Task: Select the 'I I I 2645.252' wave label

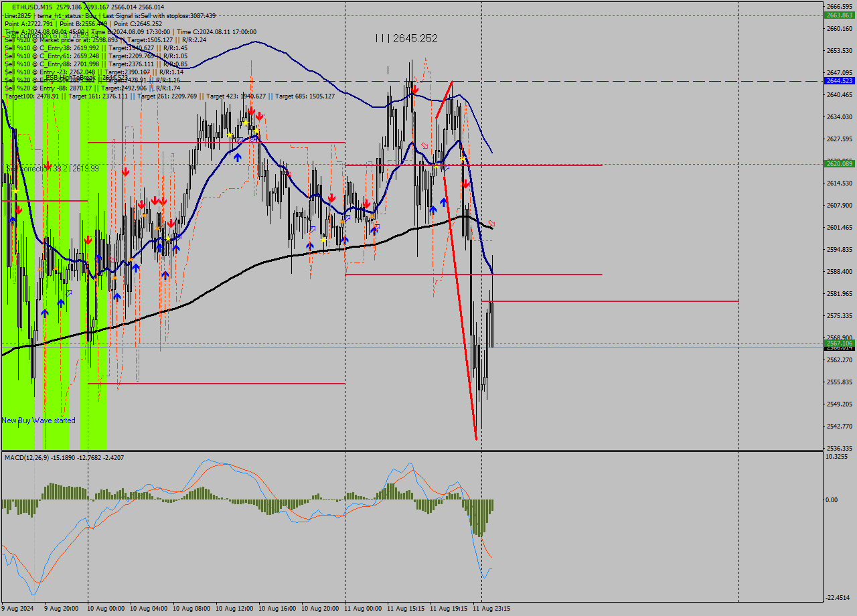Action: [x=406, y=39]
